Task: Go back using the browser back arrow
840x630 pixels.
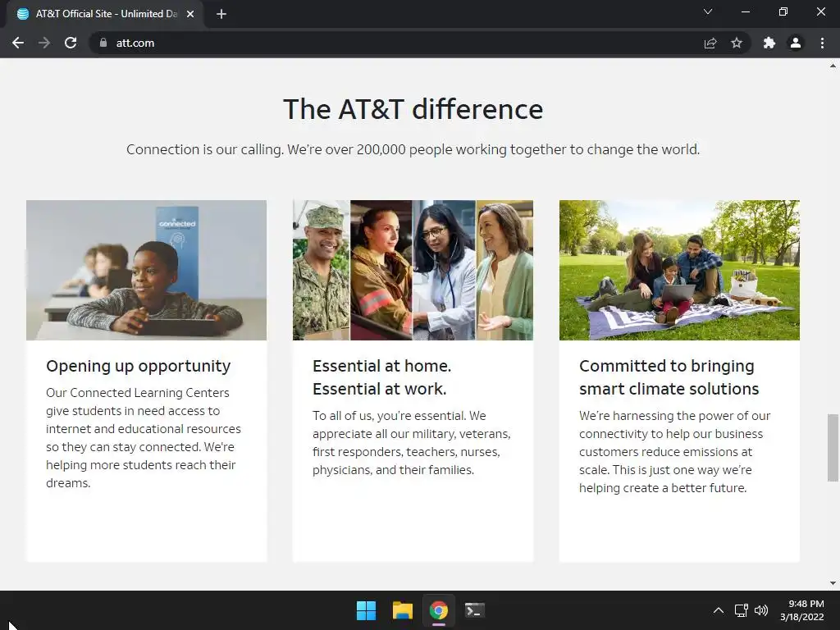Action: click(x=18, y=43)
